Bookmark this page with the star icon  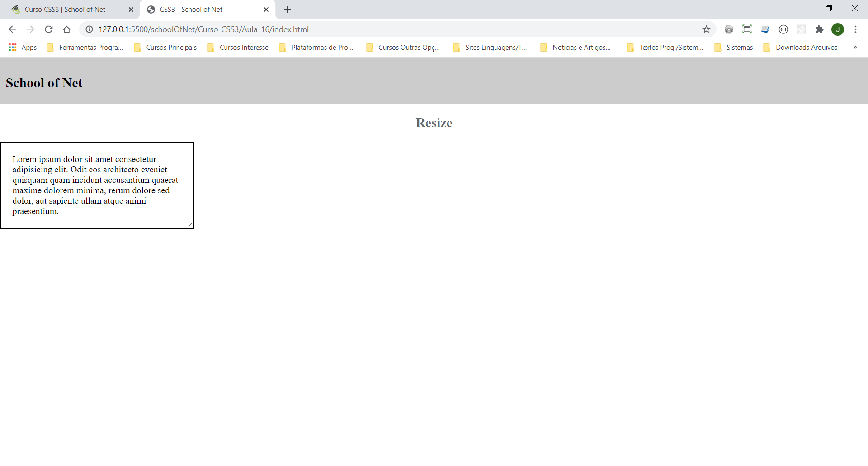click(x=706, y=29)
